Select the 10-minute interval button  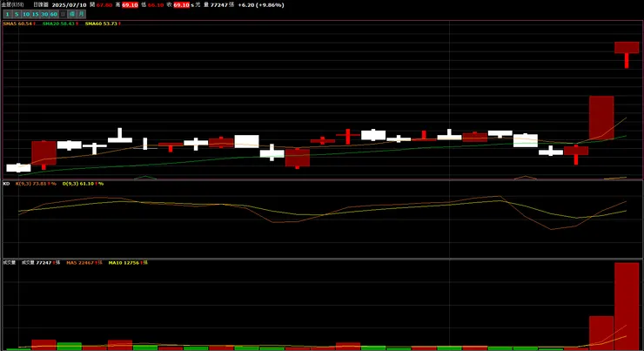26,15
